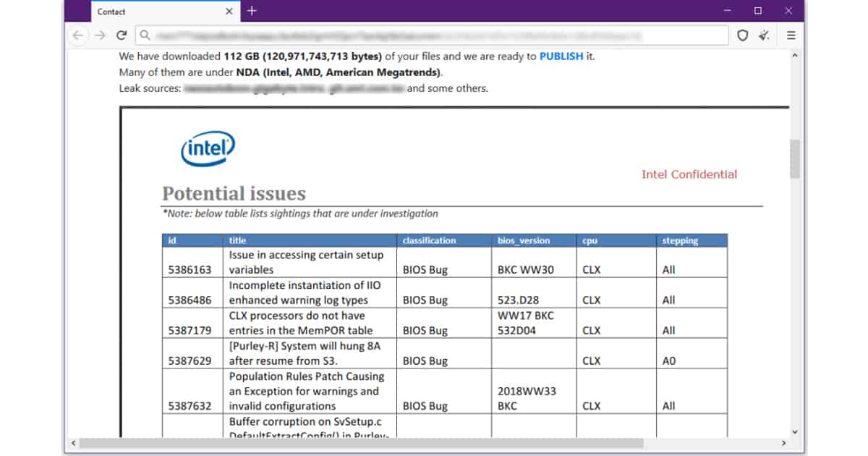The height and width of the screenshot is (456, 868).
Task: Focus the blurred URL address field
Action: pyautogui.click(x=434, y=35)
